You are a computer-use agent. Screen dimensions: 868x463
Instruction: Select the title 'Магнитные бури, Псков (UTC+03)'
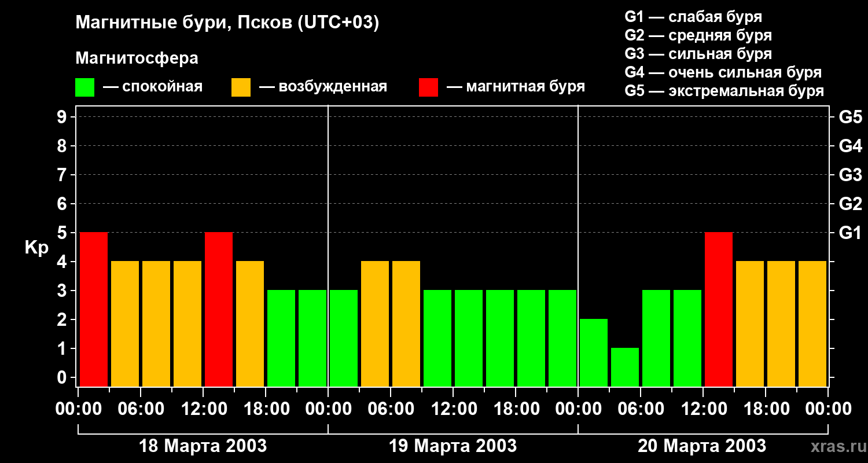(227, 24)
